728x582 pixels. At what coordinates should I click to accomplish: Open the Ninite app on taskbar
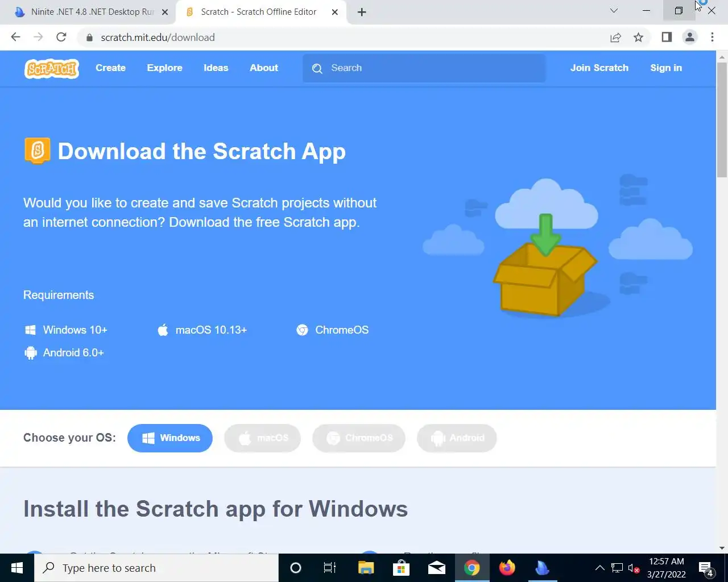point(542,568)
